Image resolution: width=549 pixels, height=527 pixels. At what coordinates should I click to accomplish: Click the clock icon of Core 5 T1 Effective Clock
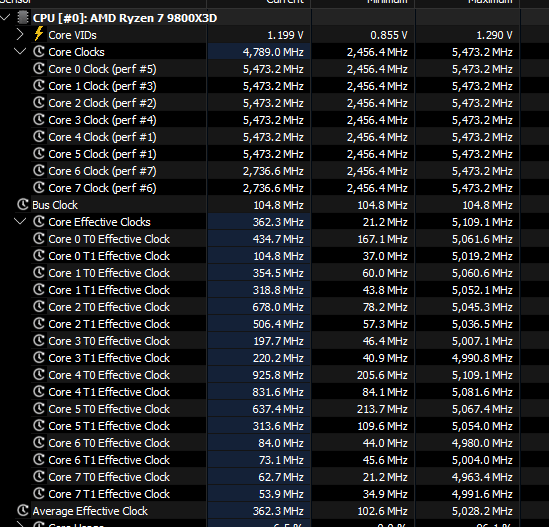click(39, 425)
